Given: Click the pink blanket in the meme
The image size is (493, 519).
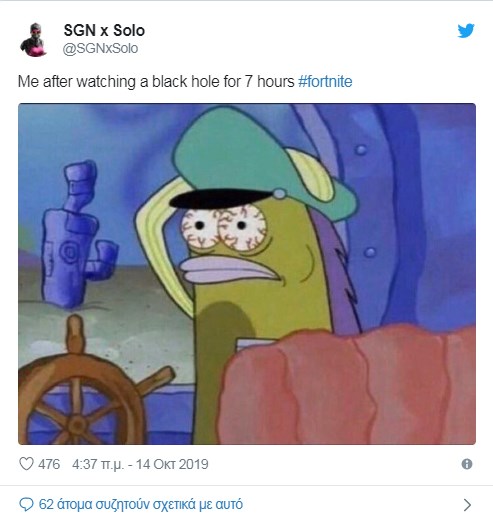Looking at the screenshot, I should pyautogui.click(x=347, y=386).
